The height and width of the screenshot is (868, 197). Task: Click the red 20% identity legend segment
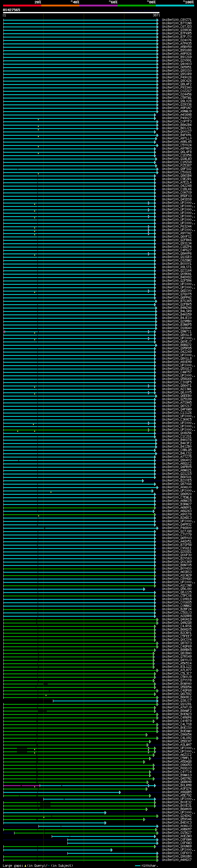[x=22, y=6]
